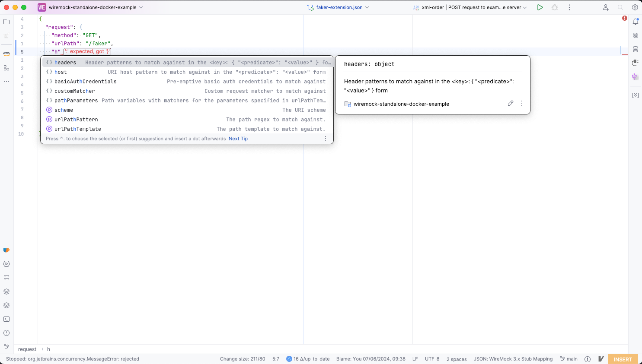This screenshot has width=642, height=364.
Task: Click the Stopped MessageError status message
Action: pyautogui.click(x=73, y=359)
